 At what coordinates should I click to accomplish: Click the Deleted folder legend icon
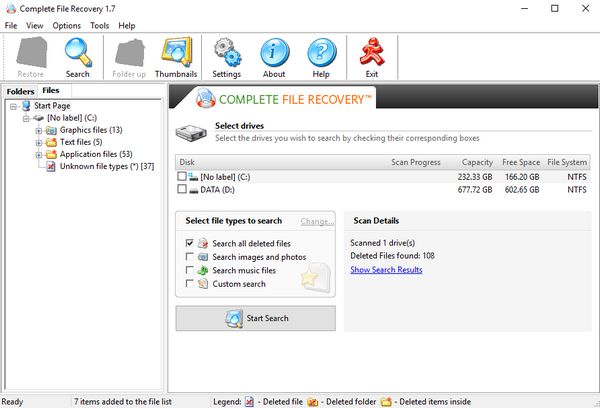coord(313,402)
